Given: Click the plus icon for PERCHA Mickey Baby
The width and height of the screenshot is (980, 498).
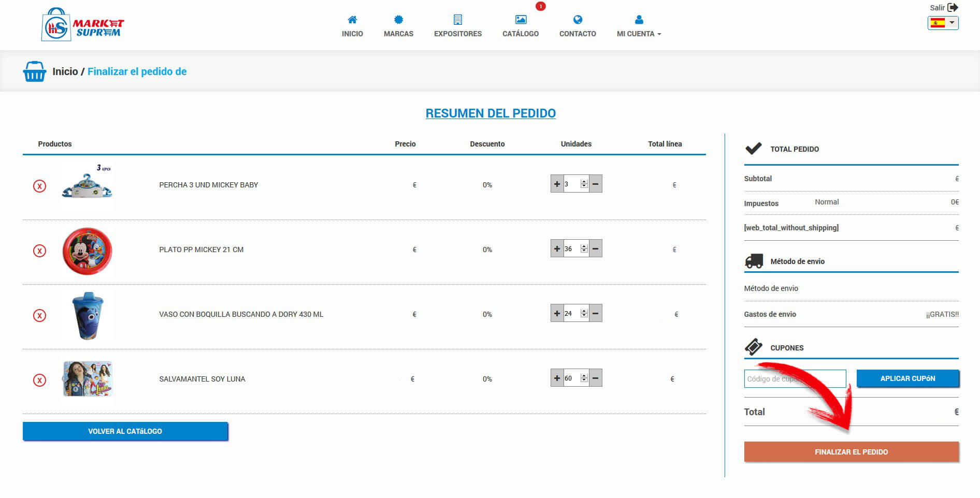Looking at the screenshot, I should pyautogui.click(x=557, y=184).
